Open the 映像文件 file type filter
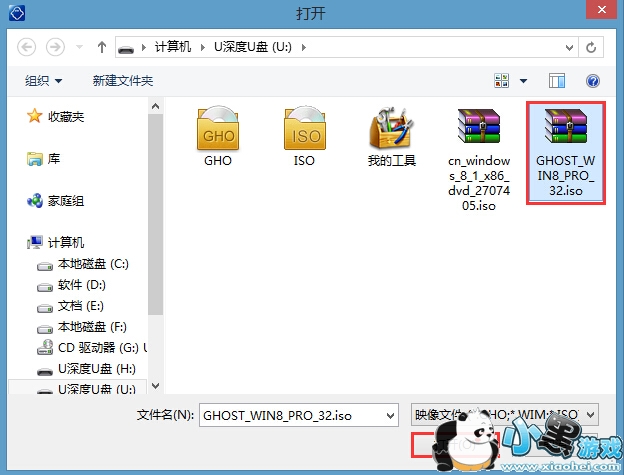The width and height of the screenshot is (624, 475). [x=505, y=415]
